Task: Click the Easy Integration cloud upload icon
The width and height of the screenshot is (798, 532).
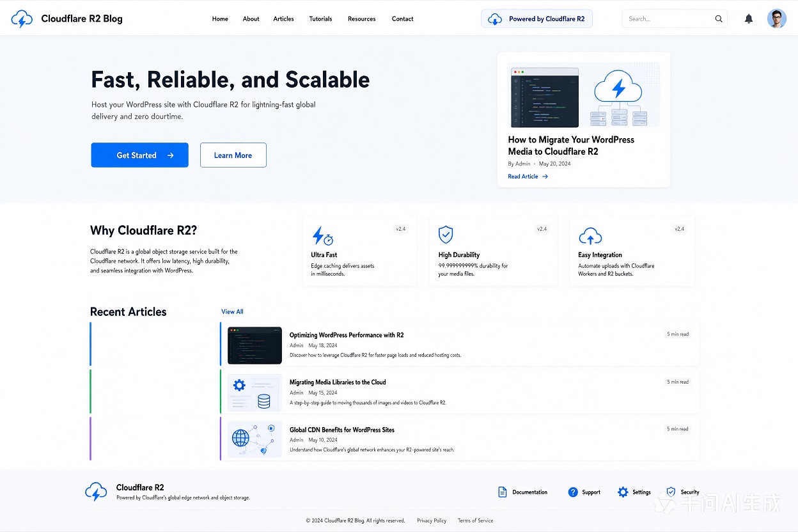Action: (590, 236)
